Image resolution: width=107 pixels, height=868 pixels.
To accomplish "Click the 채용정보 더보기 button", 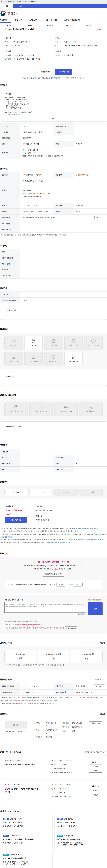I will (x=96, y=723).
